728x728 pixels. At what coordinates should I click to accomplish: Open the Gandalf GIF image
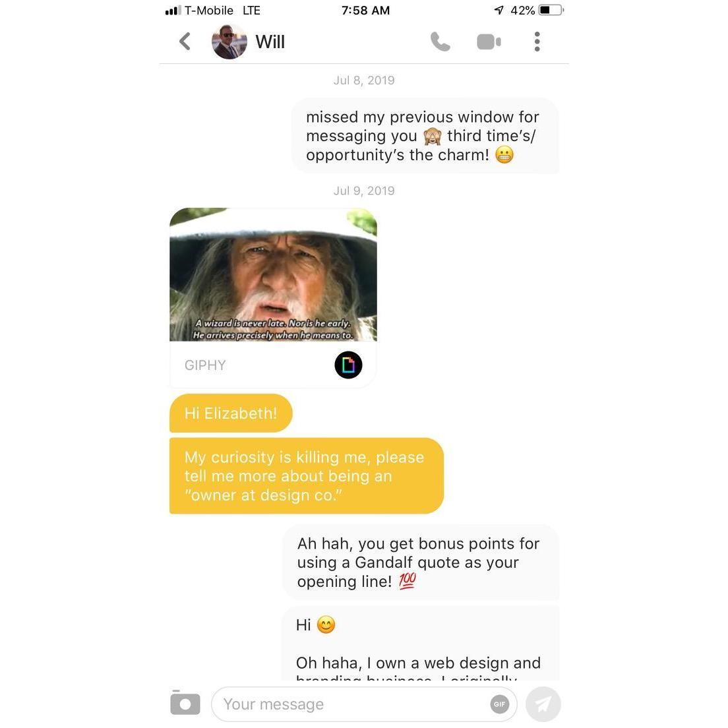tap(273, 274)
